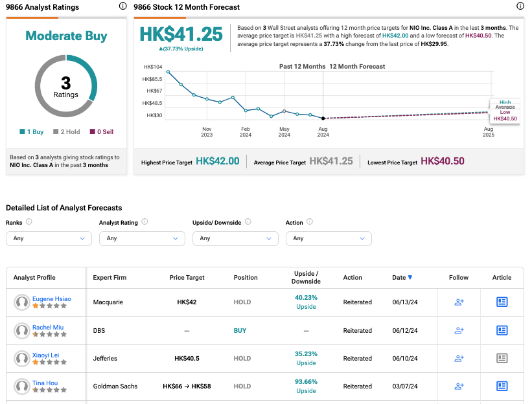This screenshot has width=532, height=404.
Task: Expand the Action filter dropdown
Action: click(329, 238)
